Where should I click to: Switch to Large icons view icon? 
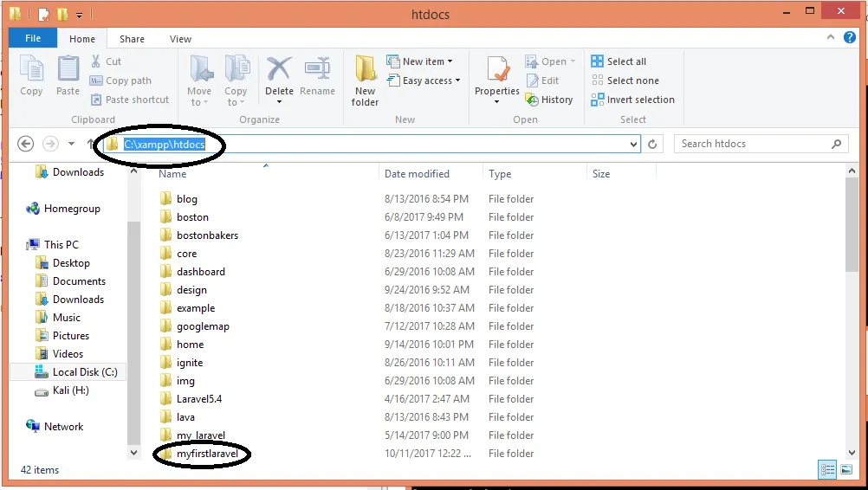[846, 470]
